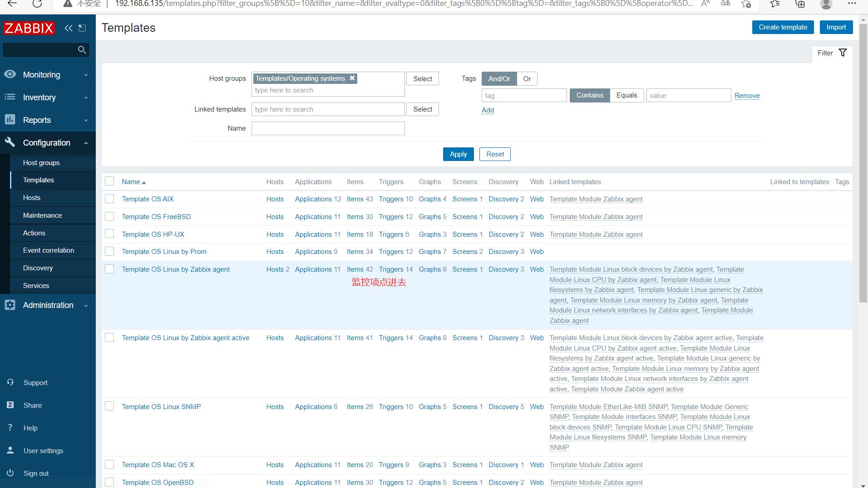868x488 pixels.
Task: Click the Linked templates search field
Action: tap(328, 109)
